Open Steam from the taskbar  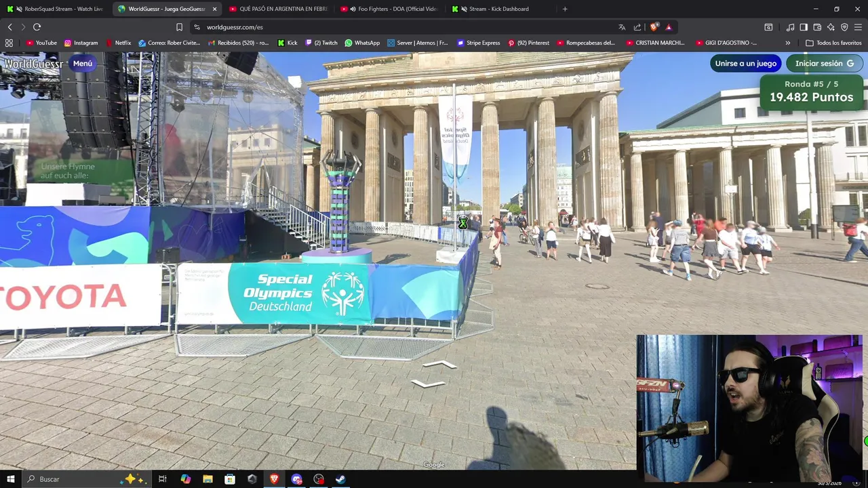click(x=340, y=479)
